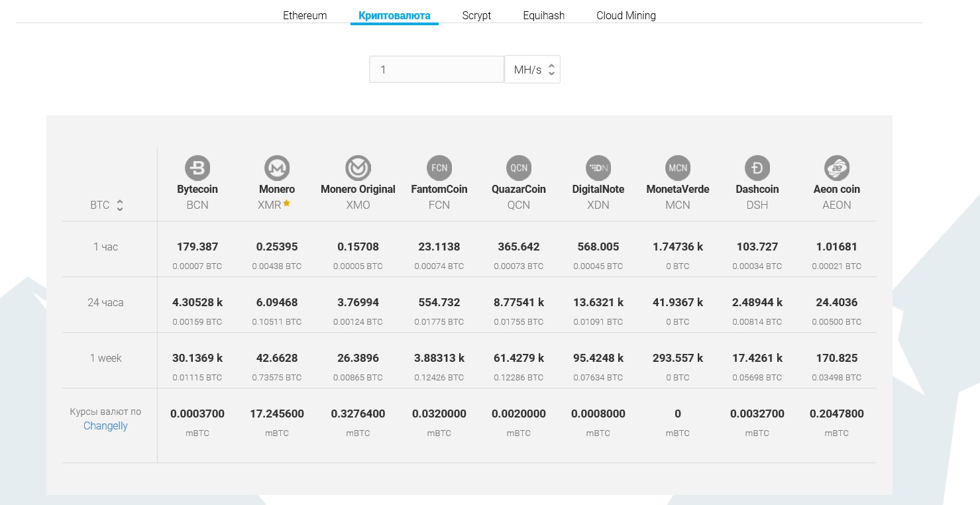Image resolution: width=980 pixels, height=505 pixels.
Task: Click the 568.005 DigitalNote value
Action: pyautogui.click(x=598, y=247)
